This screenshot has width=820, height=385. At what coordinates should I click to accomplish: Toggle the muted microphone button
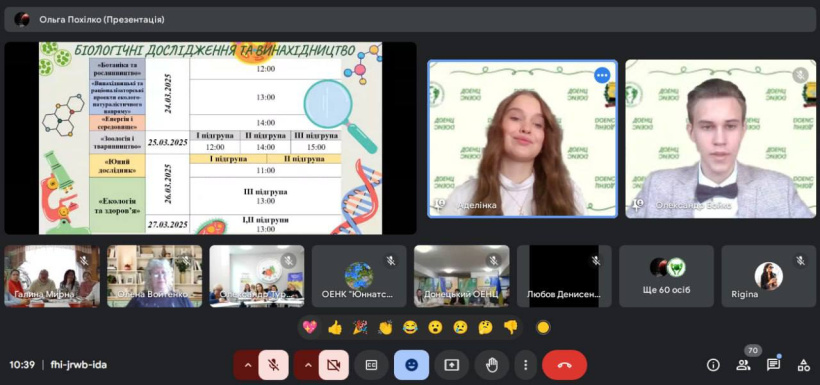coord(273,365)
